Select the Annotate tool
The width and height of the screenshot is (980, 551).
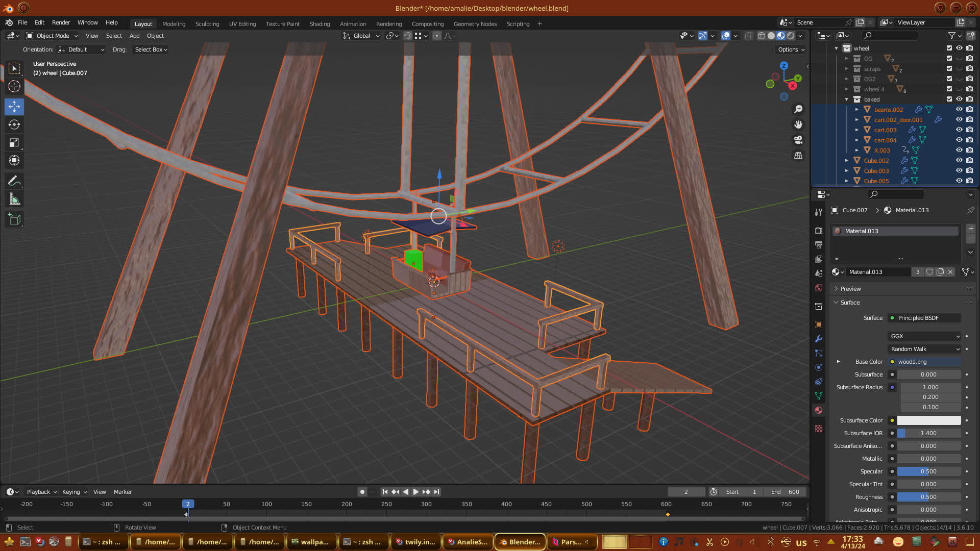14,181
